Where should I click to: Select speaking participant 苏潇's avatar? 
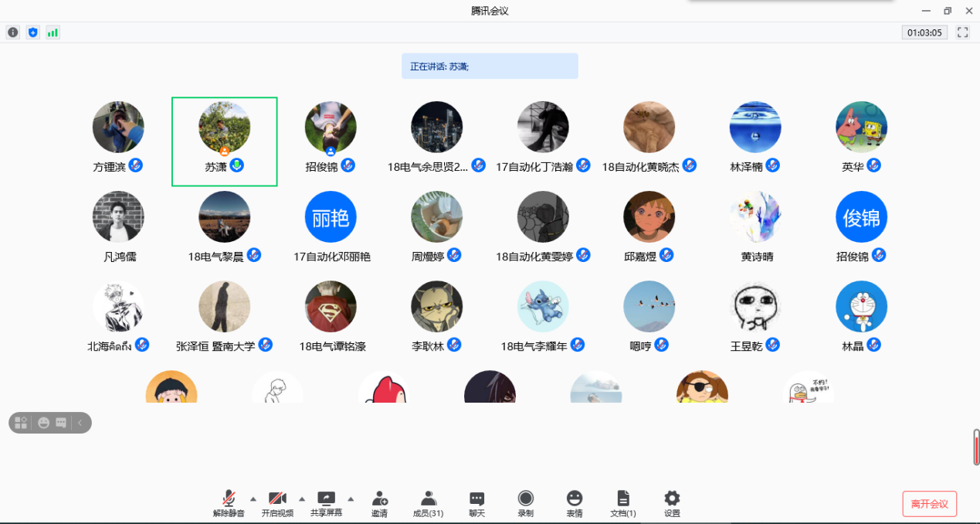(x=224, y=127)
